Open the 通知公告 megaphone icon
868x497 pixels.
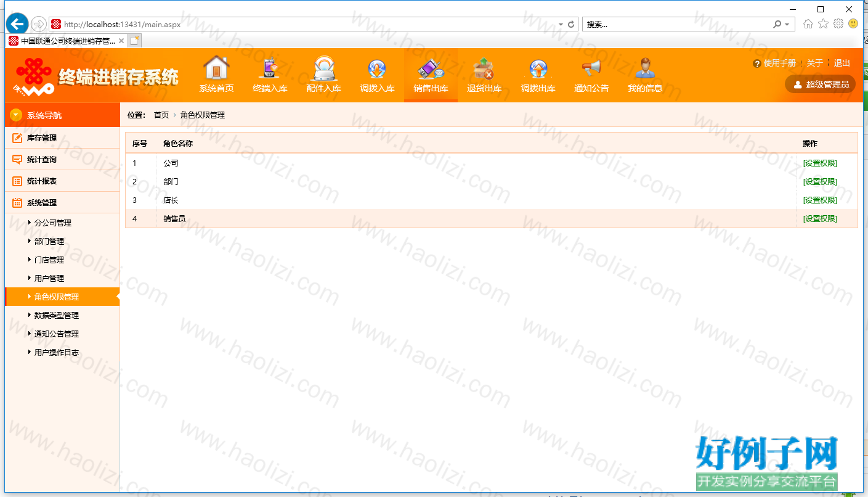[591, 68]
